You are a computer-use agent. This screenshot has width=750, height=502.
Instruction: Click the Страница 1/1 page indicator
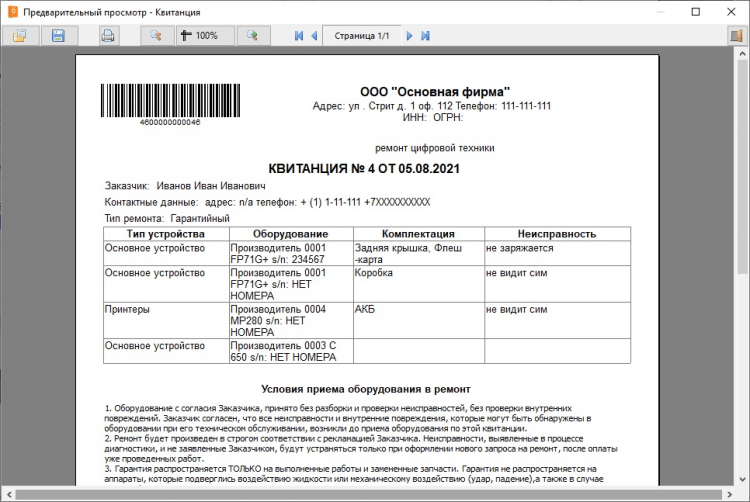click(362, 36)
